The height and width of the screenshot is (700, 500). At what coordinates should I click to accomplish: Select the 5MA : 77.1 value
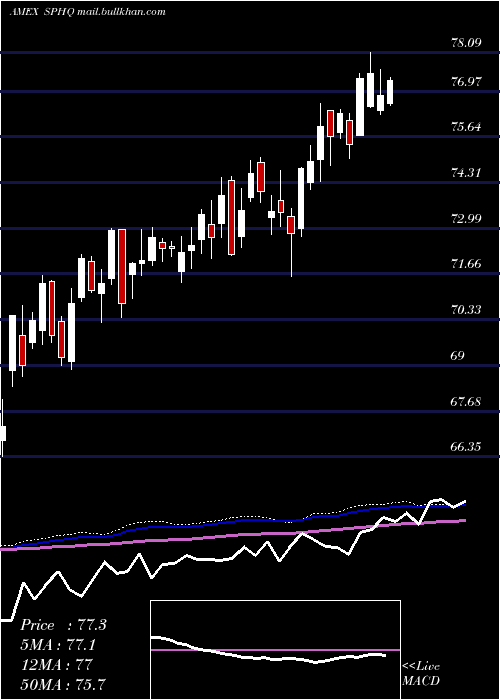[x=58, y=645]
